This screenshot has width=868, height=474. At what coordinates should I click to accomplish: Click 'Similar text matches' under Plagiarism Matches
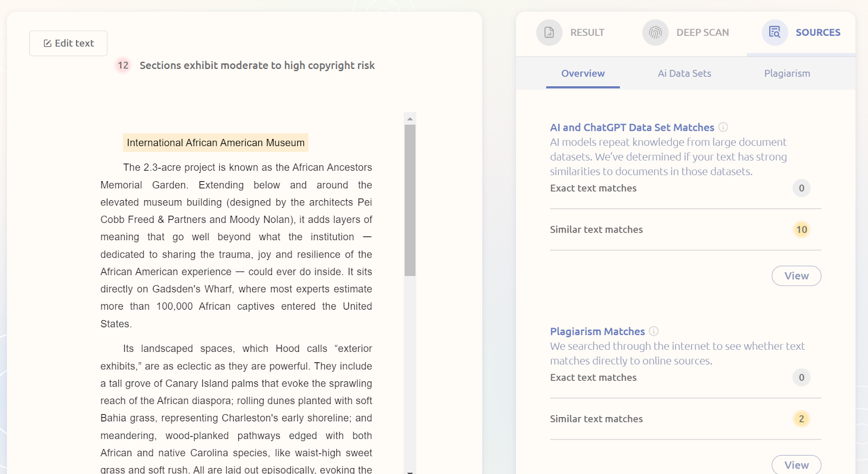tap(596, 419)
